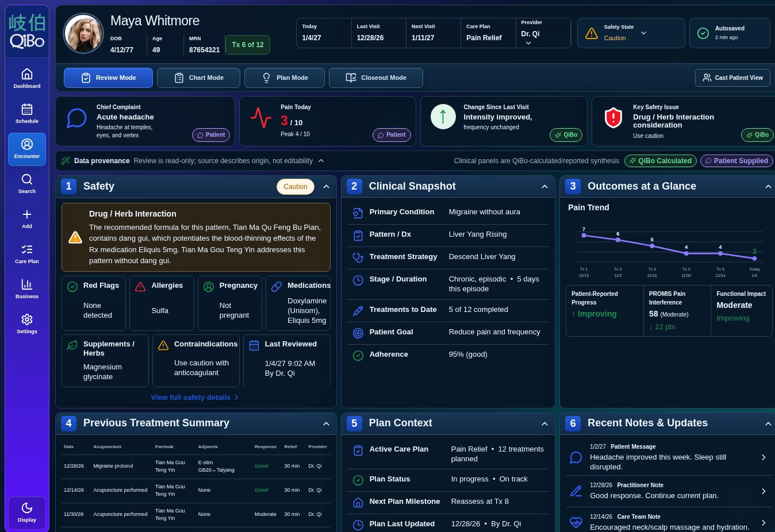Collapse the Clinical Snapshot panel
The width and height of the screenshot is (775, 532).
[544, 187]
